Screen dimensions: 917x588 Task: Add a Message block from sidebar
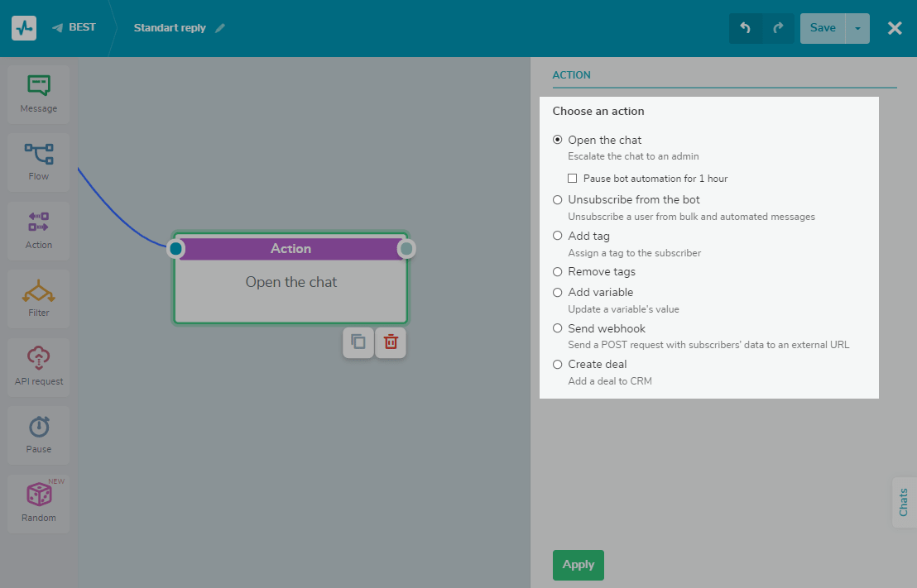[39, 94]
